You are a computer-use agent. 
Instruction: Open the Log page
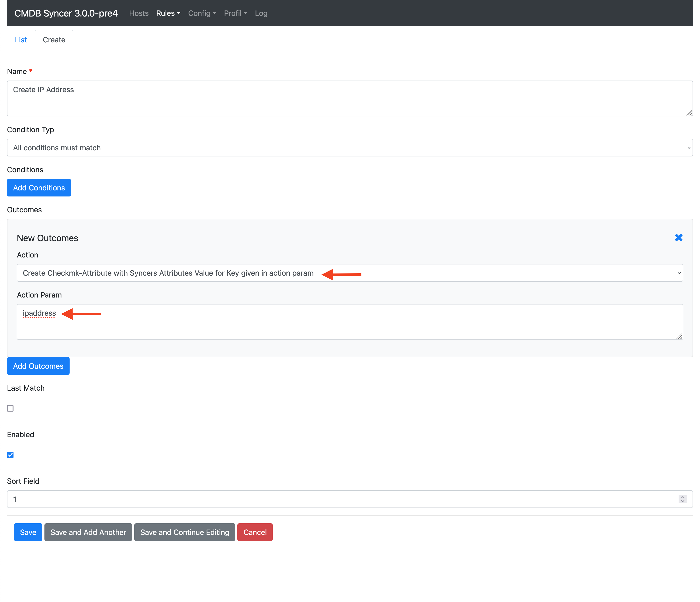point(261,13)
